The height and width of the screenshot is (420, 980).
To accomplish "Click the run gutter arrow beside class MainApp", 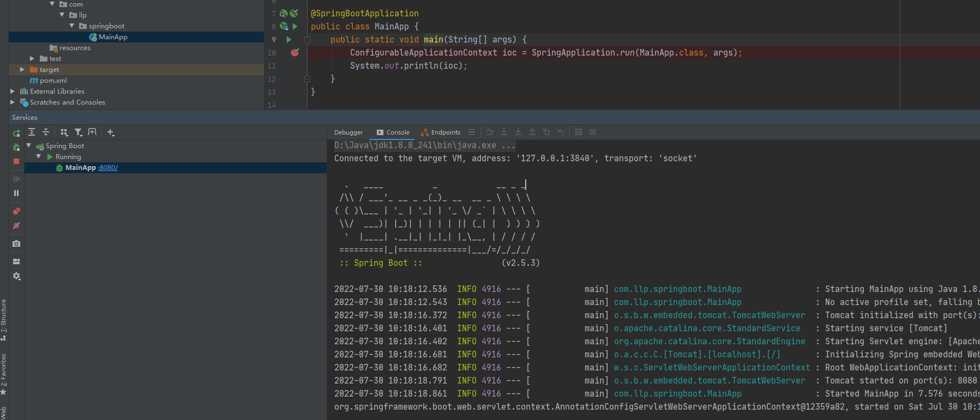I will 295,26.
